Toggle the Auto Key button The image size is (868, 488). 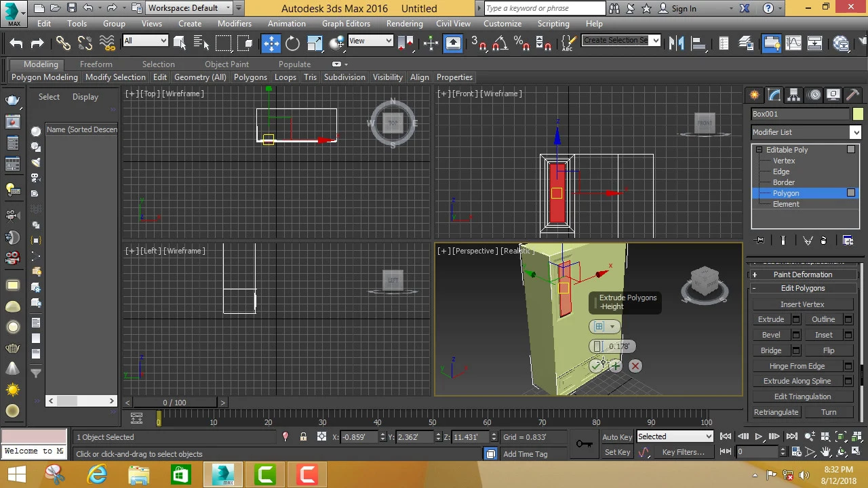pos(617,437)
